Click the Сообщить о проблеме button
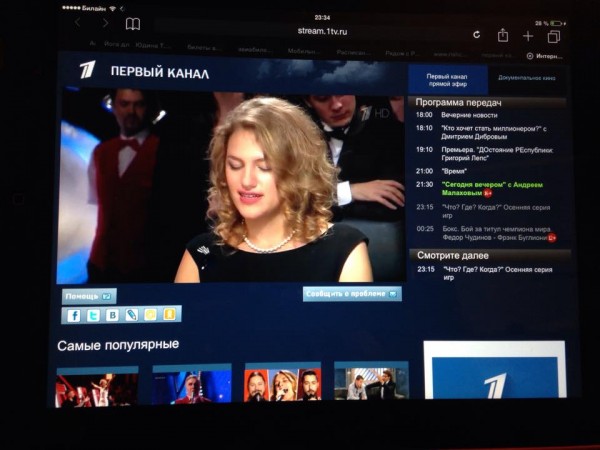Viewport: 600px width, 450px height. tap(352, 294)
